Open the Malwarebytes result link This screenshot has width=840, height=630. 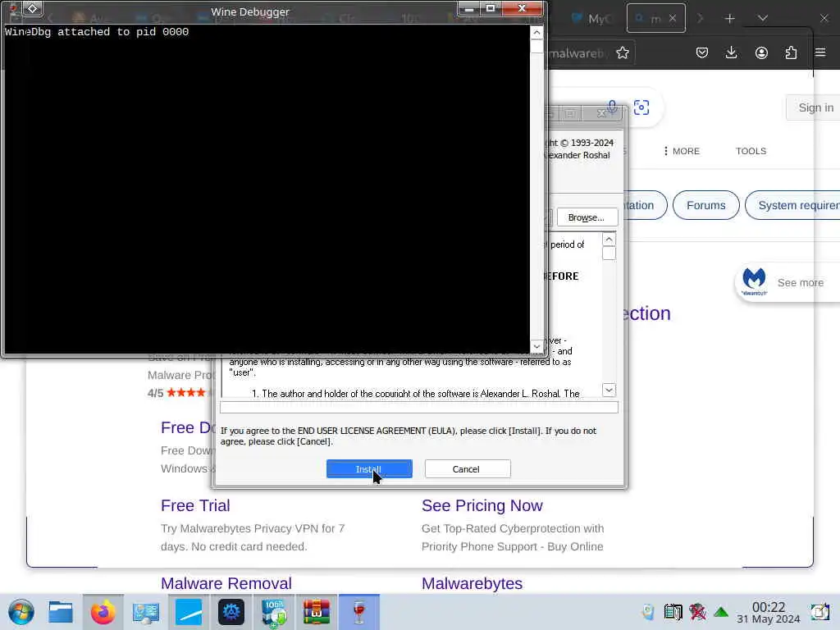pyautogui.click(x=472, y=583)
